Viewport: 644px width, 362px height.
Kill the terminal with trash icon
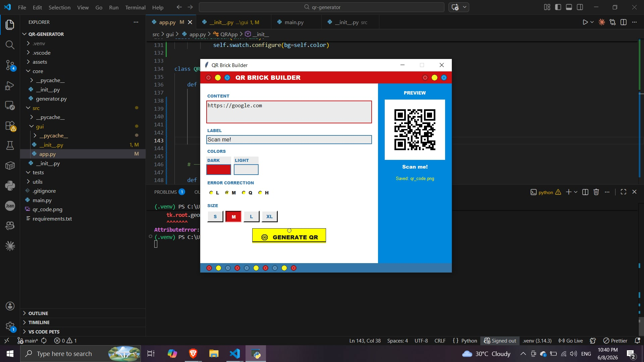(x=596, y=192)
